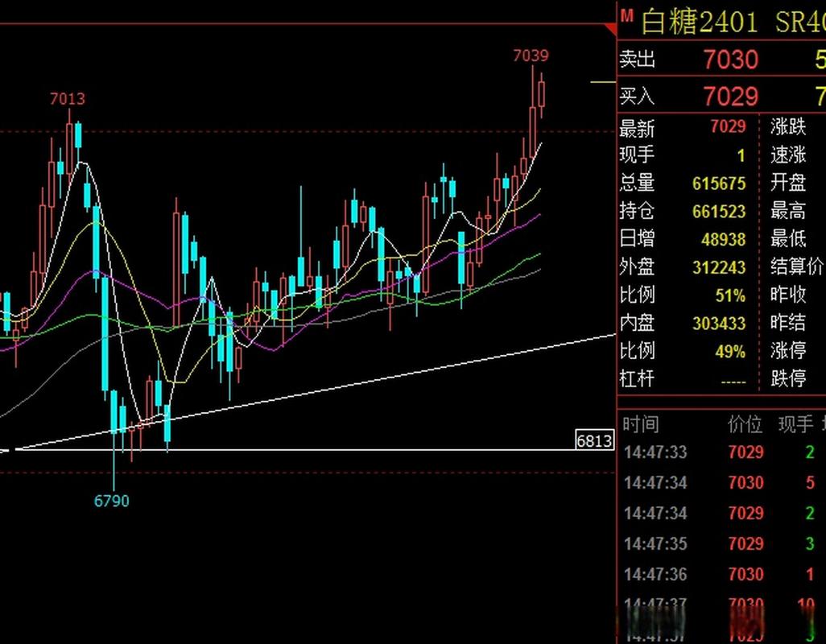Viewport: 826px width, 644px height.
Task: Click the 总量 value 615675
Action: [718, 184]
